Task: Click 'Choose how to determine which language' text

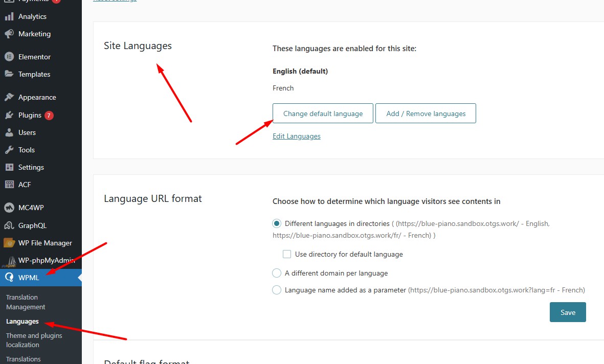Action: click(x=386, y=201)
